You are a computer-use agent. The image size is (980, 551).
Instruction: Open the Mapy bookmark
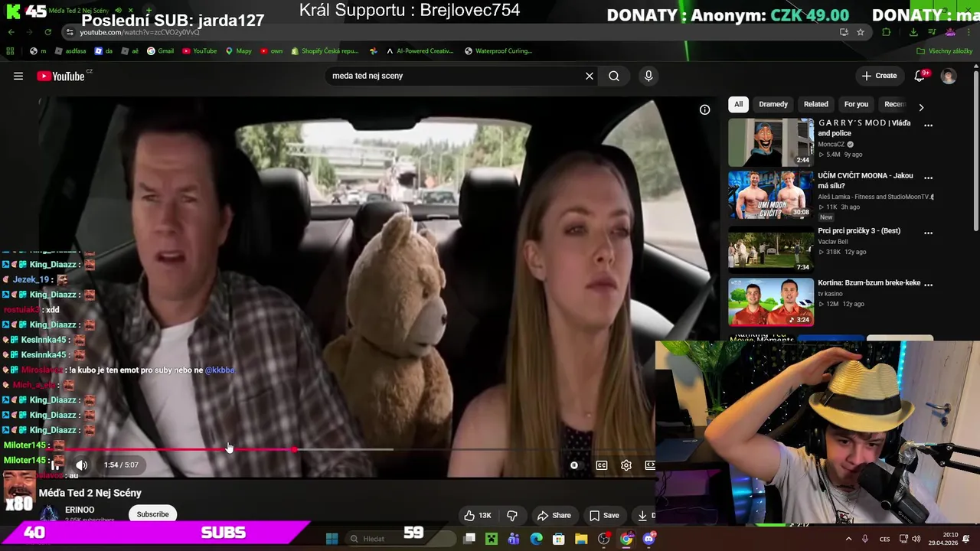[238, 51]
